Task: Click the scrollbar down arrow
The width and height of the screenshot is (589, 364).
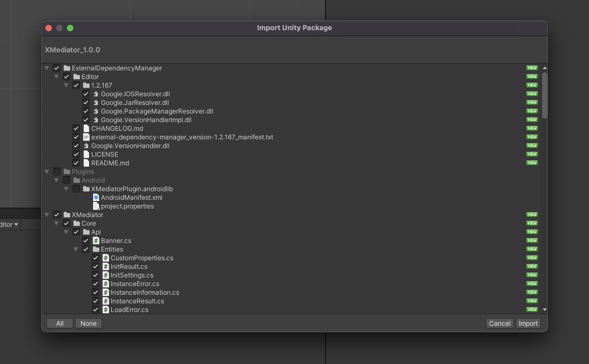Action: click(x=545, y=310)
